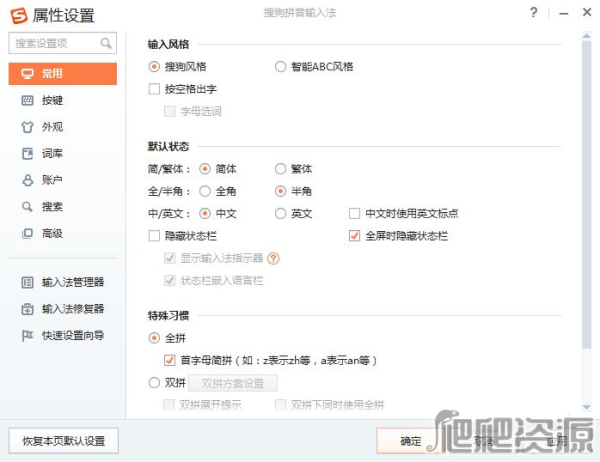Toggle the 首字母简拼 checkbox

pos(170,360)
